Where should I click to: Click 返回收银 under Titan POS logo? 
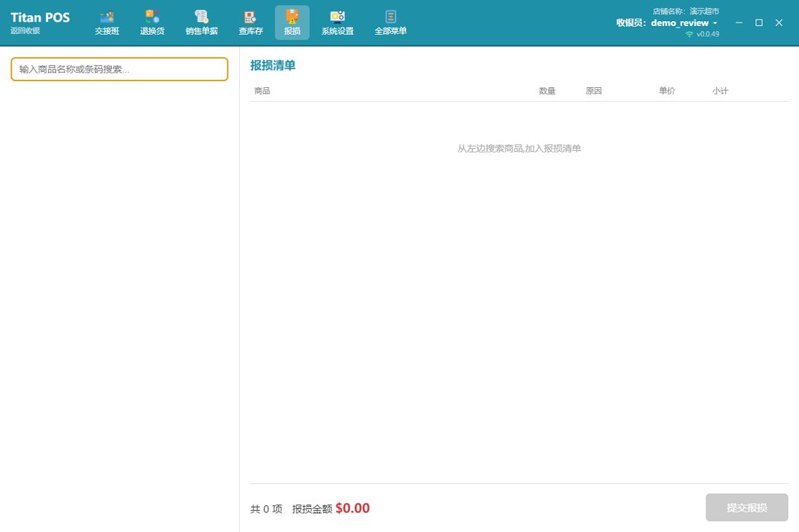coord(25,30)
